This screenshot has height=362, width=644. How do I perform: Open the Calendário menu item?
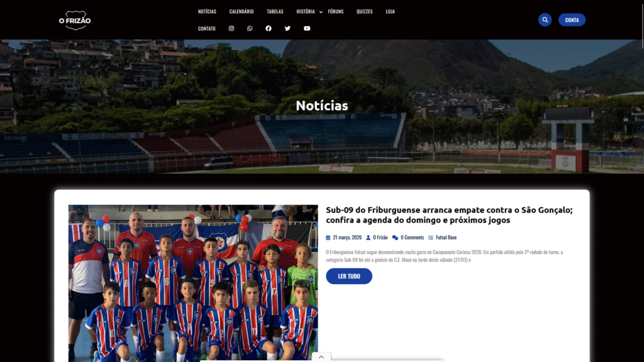click(241, 11)
